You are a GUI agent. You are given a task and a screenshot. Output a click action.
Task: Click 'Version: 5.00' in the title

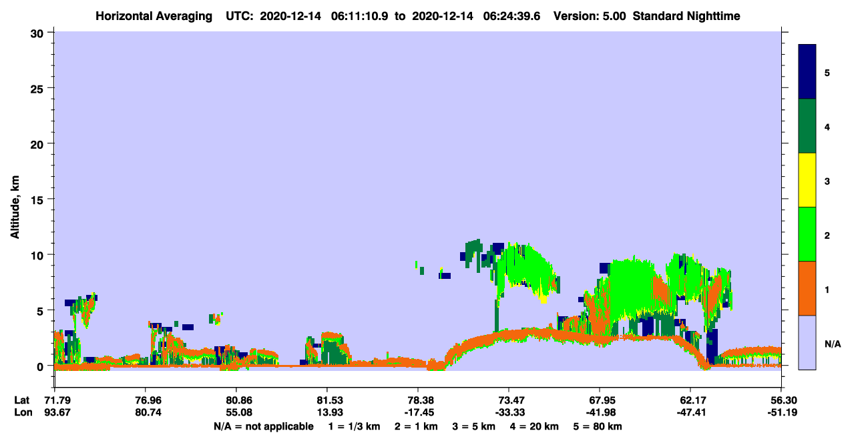[589, 15]
